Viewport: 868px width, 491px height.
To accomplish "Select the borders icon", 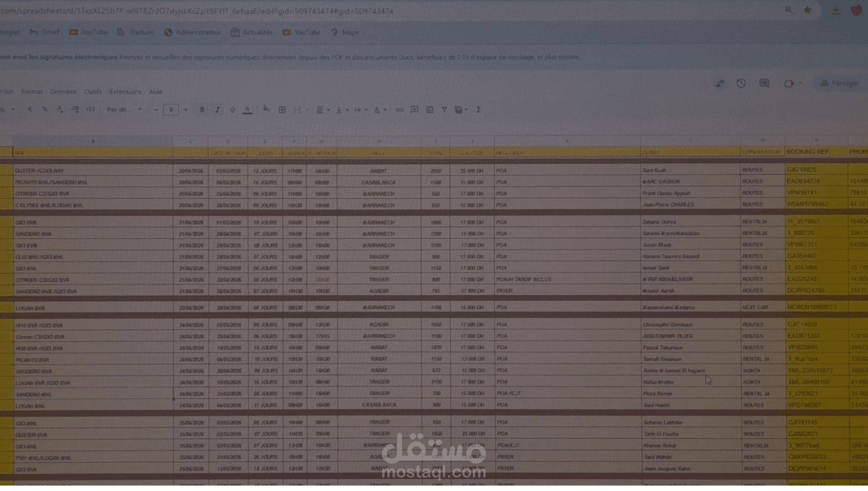I will (283, 110).
